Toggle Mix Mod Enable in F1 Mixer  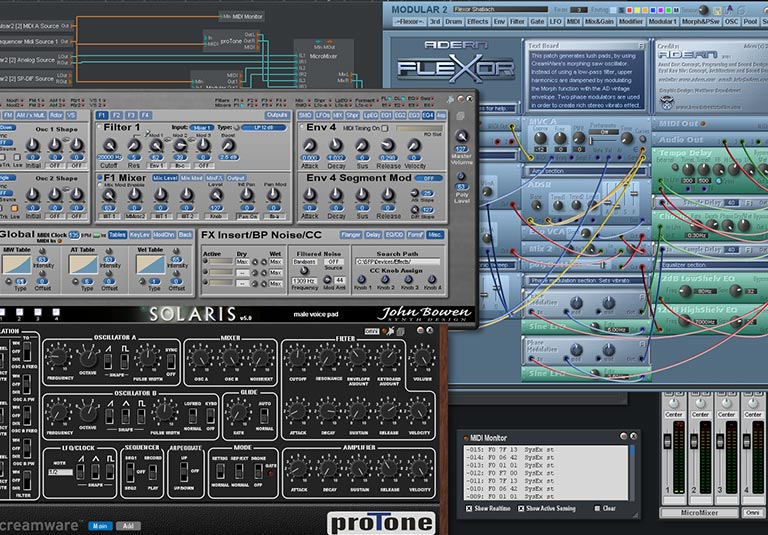tap(100, 185)
